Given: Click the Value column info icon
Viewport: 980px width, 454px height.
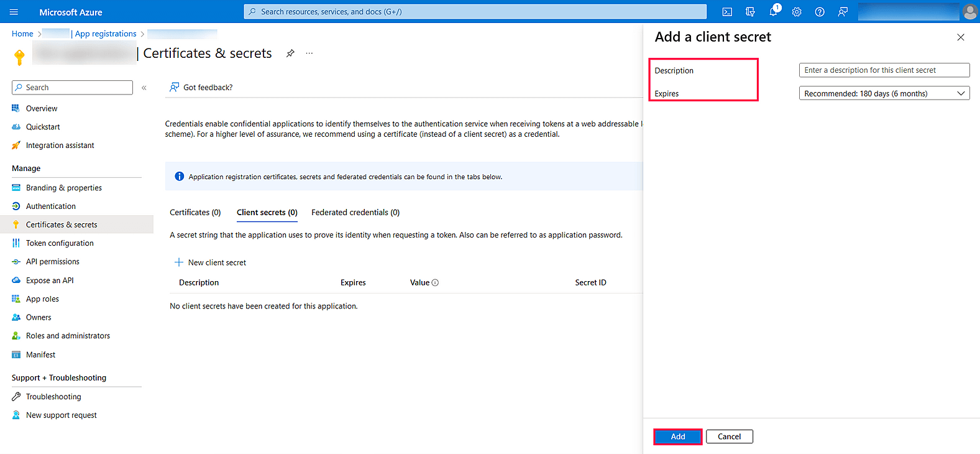Looking at the screenshot, I should pos(435,282).
